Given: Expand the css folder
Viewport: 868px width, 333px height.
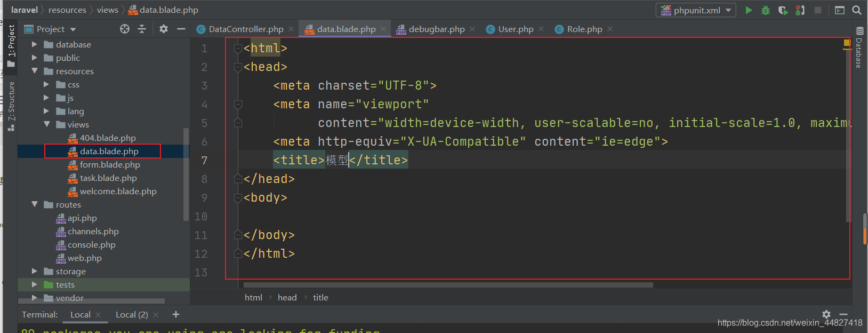Looking at the screenshot, I should 46,84.
